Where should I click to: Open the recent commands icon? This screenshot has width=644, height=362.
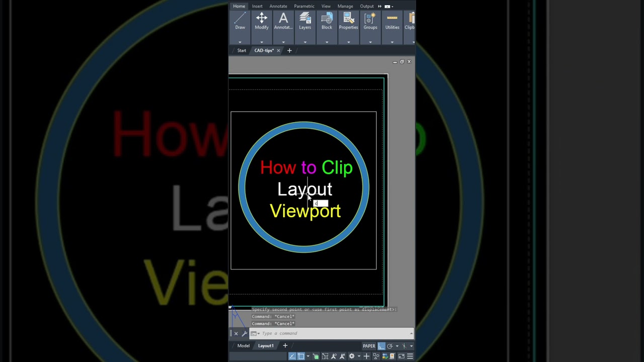coord(254,333)
